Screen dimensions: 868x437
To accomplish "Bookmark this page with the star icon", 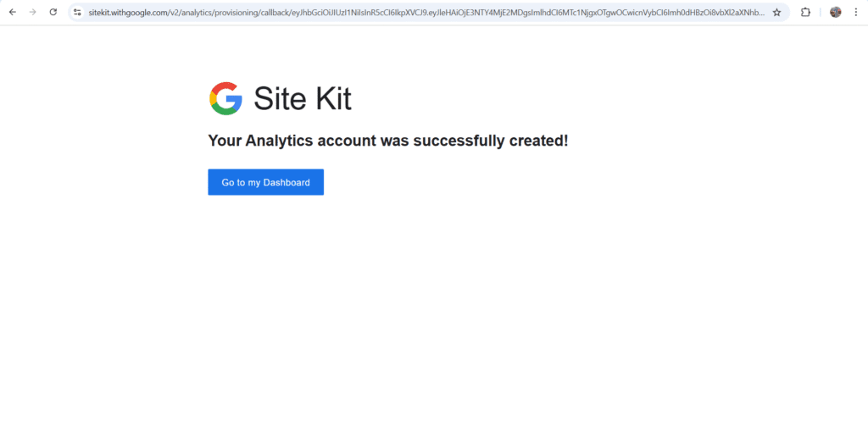I will (776, 13).
